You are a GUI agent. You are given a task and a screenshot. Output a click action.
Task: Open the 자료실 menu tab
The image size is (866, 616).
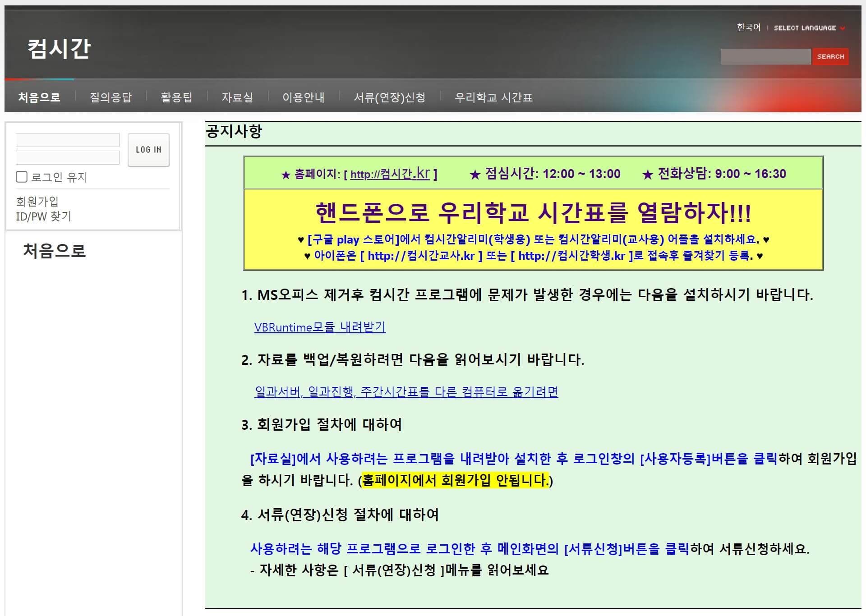pyautogui.click(x=238, y=97)
